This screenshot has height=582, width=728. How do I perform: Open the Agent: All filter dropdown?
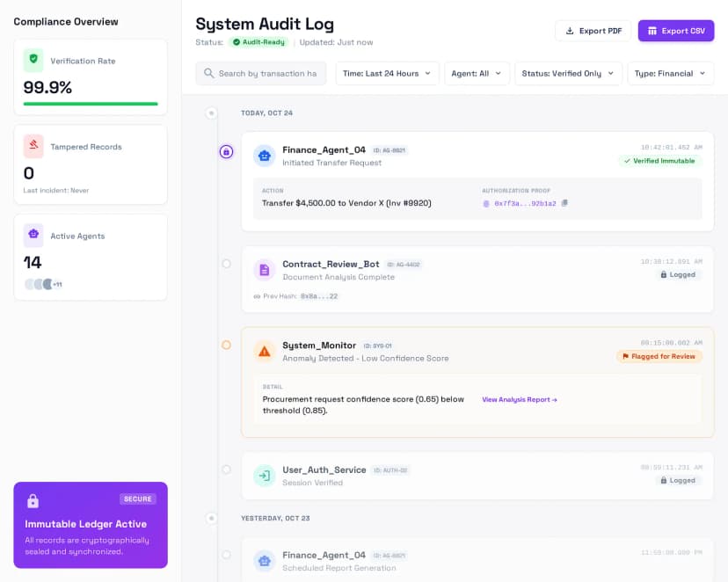(x=478, y=73)
